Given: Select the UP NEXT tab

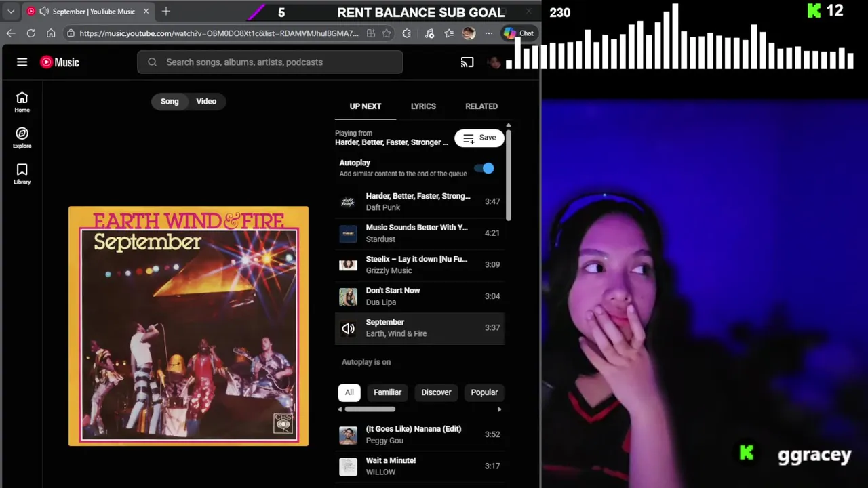Looking at the screenshot, I should click(366, 106).
